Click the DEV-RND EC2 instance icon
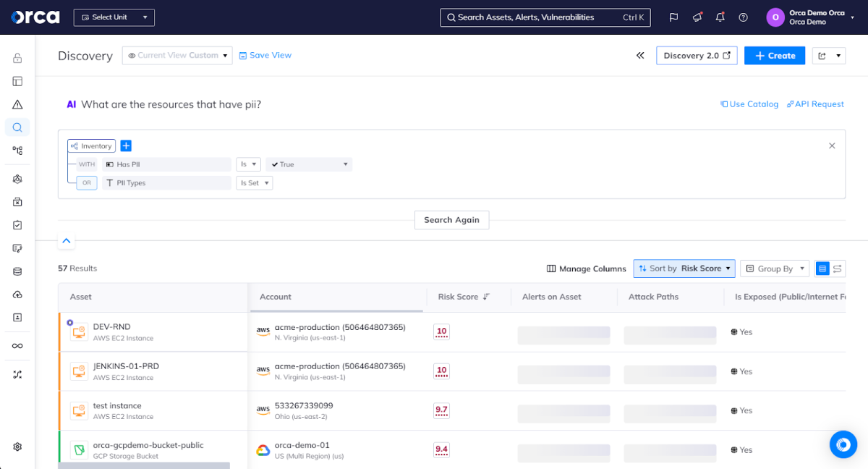868x469 pixels. 79,332
